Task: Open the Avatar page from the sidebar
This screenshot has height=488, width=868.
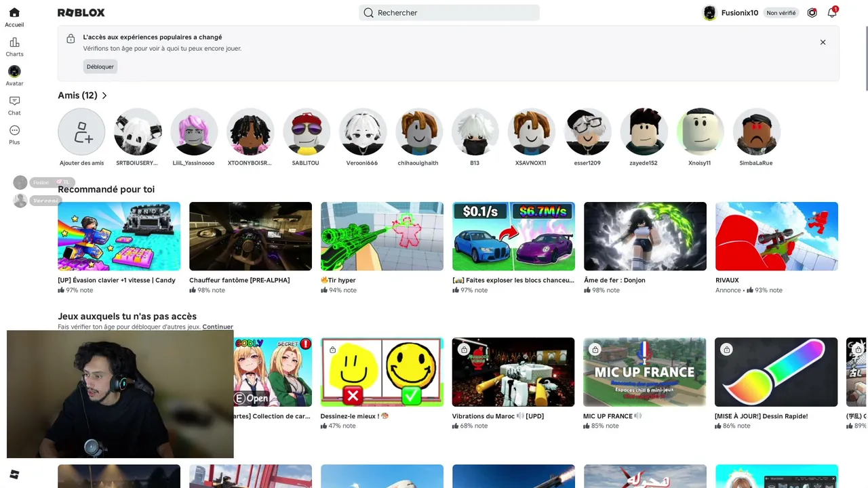Action: [14, 76]
